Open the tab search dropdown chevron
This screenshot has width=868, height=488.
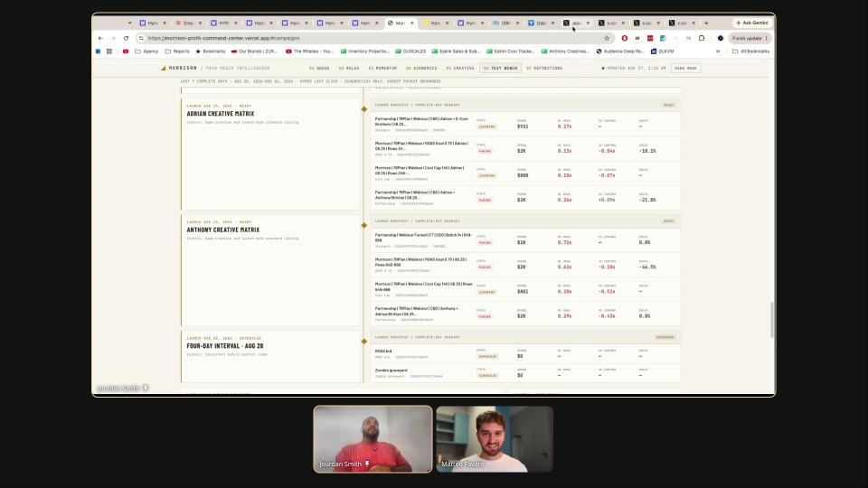point(129,23)
